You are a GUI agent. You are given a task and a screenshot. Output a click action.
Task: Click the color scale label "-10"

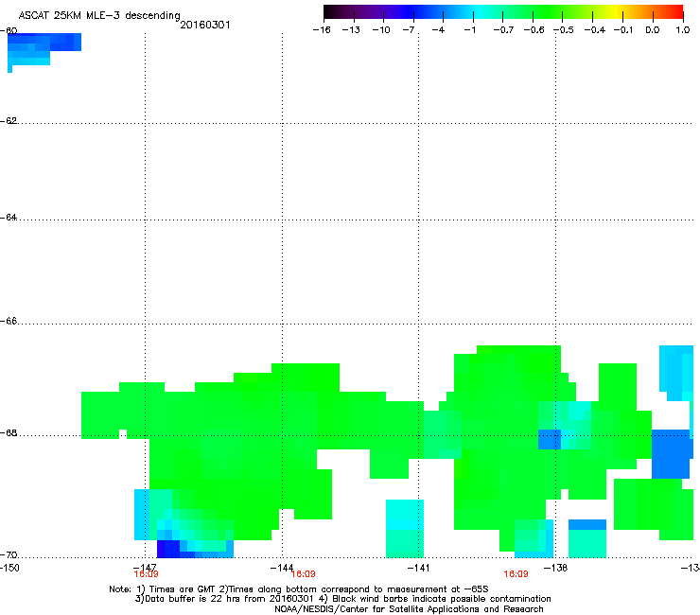(x=381, y=30)
